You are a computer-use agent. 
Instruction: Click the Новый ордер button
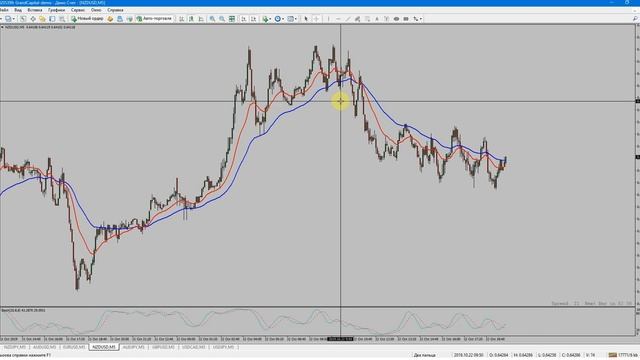coord(87,19)
